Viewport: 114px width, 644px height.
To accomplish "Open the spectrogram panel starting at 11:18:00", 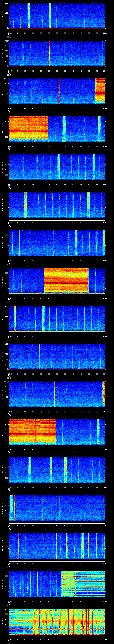I will pyautogui.click(x=57, y=318).
